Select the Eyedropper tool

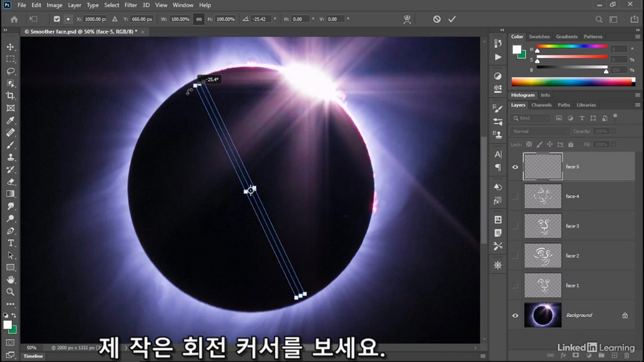[10, 120]
